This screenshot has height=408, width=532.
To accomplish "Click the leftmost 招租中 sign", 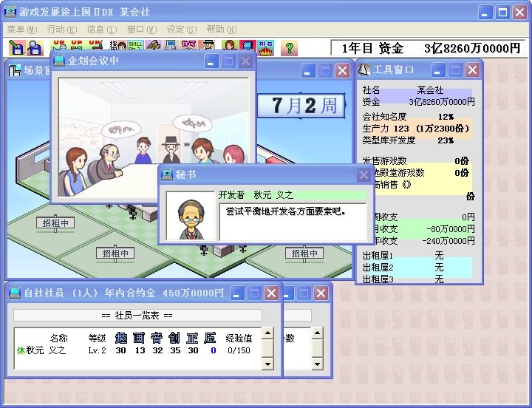I will click(55, 223).
